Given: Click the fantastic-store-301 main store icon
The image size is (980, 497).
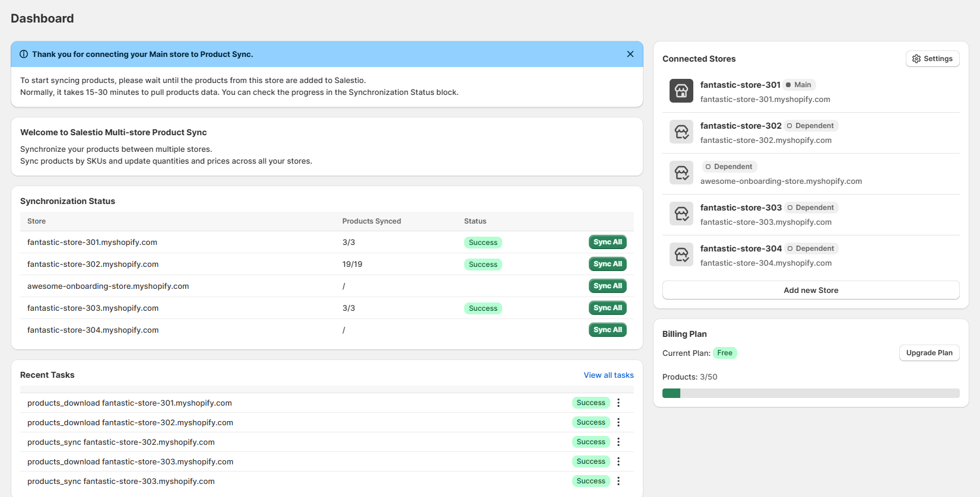Looking at the screenshot, I should pos(681,91).
